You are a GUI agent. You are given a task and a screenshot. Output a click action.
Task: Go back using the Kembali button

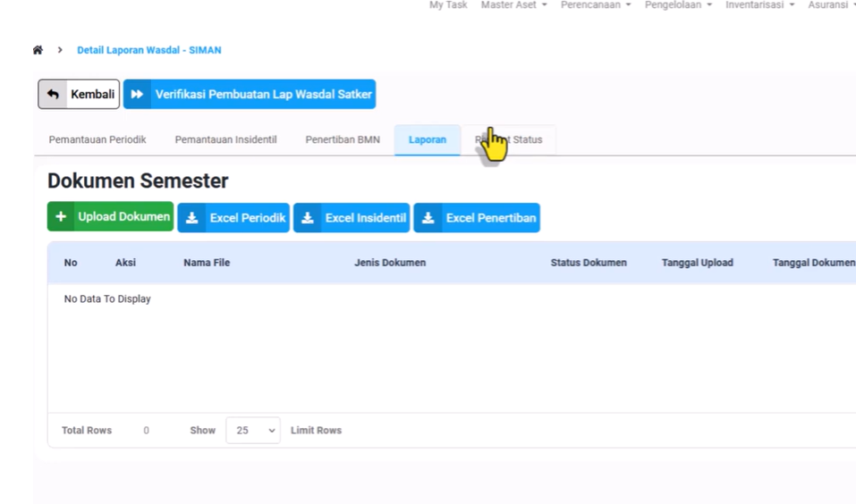coord(79,94)
